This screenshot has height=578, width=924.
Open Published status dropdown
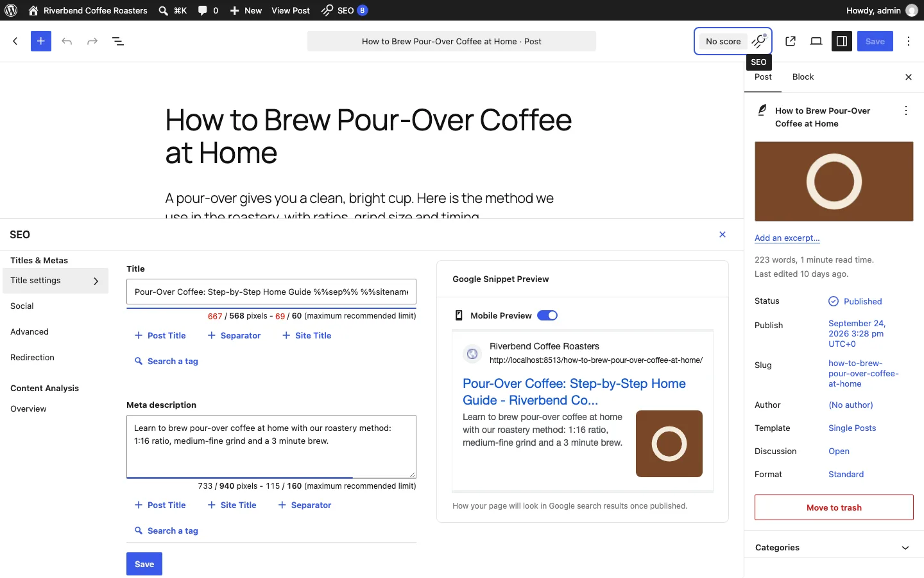pos(855,301)
